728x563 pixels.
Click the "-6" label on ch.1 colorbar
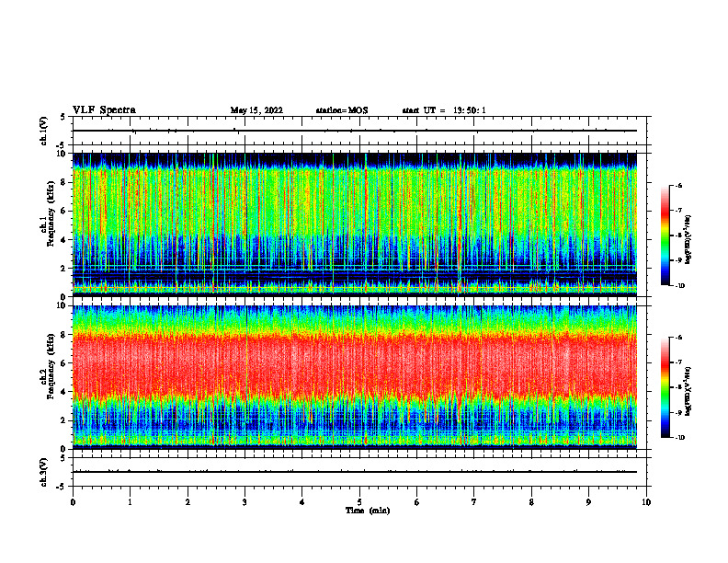[x=678, y=185]
